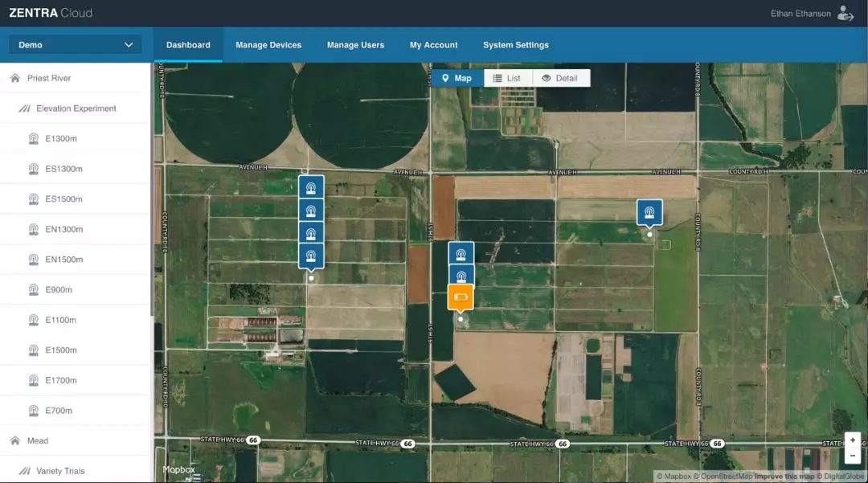Screen dimensions: 868x483
Task: Open the Manage Devices tab
Action: (268, 45)
